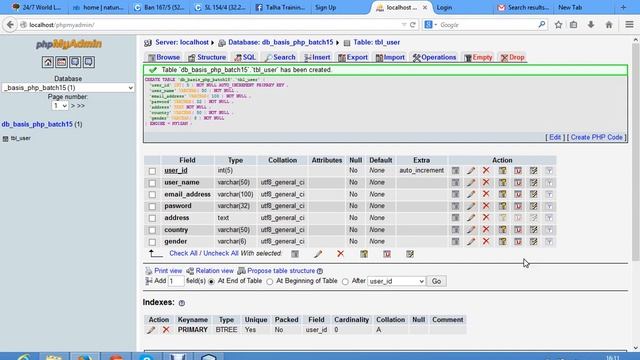Click edit pencil icon for user_id row
640x360 pixels.
[x=471, y=171]
